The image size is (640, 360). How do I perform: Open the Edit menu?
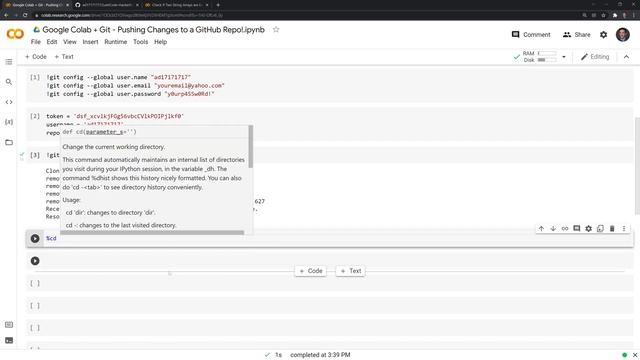pyautogui.click(x=51, y=42)
